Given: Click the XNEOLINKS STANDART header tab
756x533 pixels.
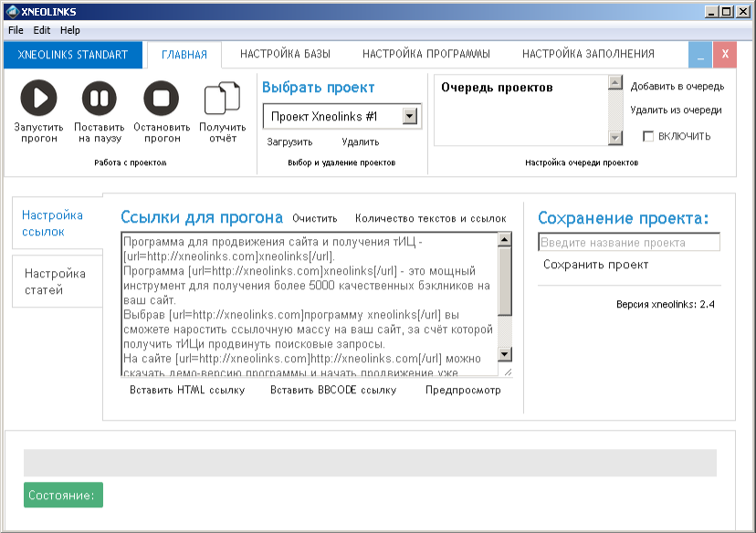Looking at the screenshot, I should click(73, 55).
